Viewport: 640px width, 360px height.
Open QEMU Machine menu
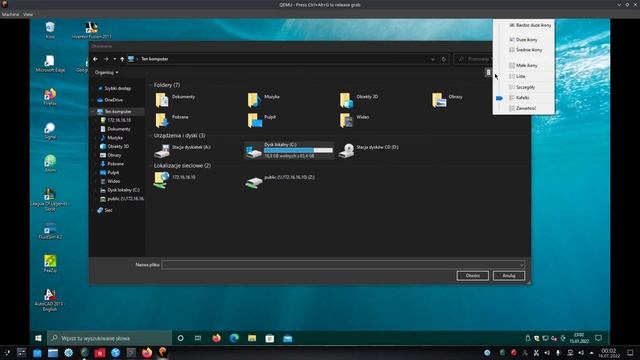pos(10,14)
